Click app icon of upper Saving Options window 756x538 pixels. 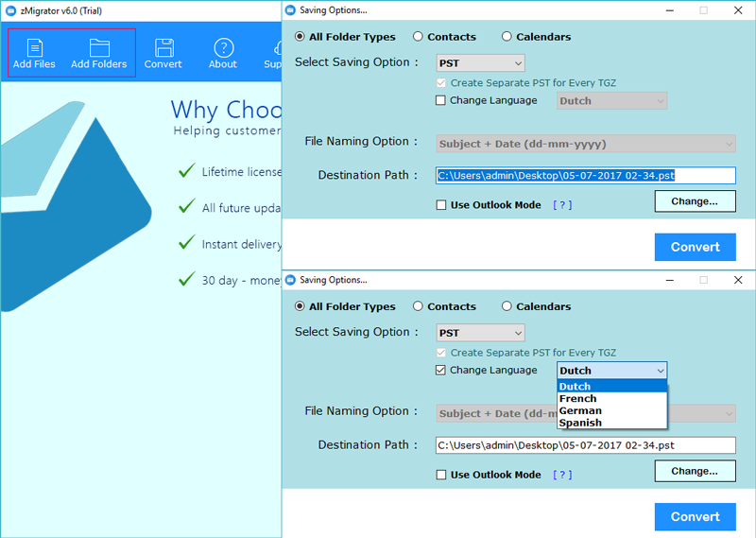pos(290,10)
